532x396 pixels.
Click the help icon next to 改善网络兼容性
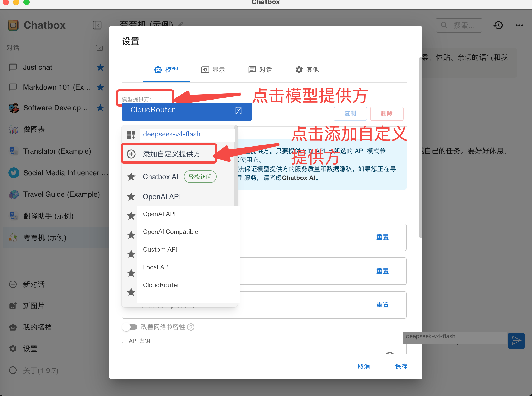pyautogui.click(x=191, y=327)
